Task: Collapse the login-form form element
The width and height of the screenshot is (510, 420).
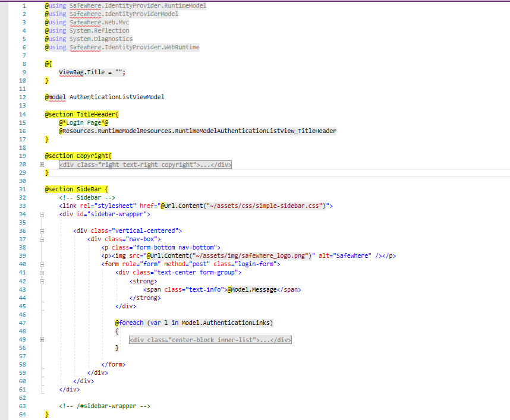Action: (42, 264)
